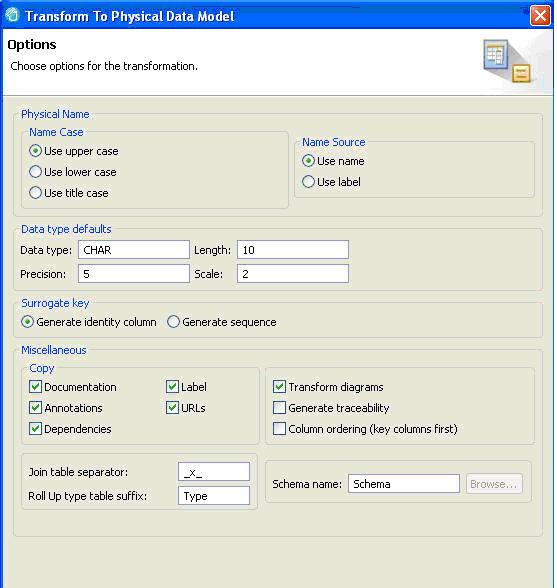
Task: Click the Copy group label
Action: [x=42, y=368]
